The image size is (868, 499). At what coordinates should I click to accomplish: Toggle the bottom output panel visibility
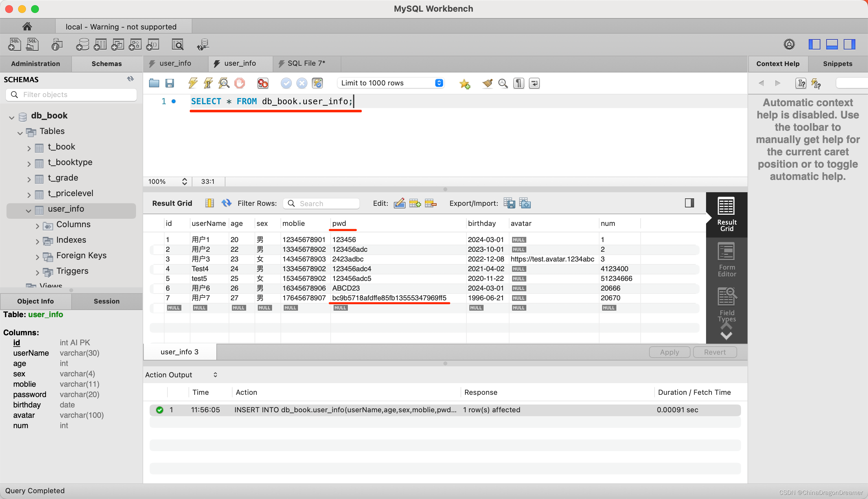(x=832, y=44)
